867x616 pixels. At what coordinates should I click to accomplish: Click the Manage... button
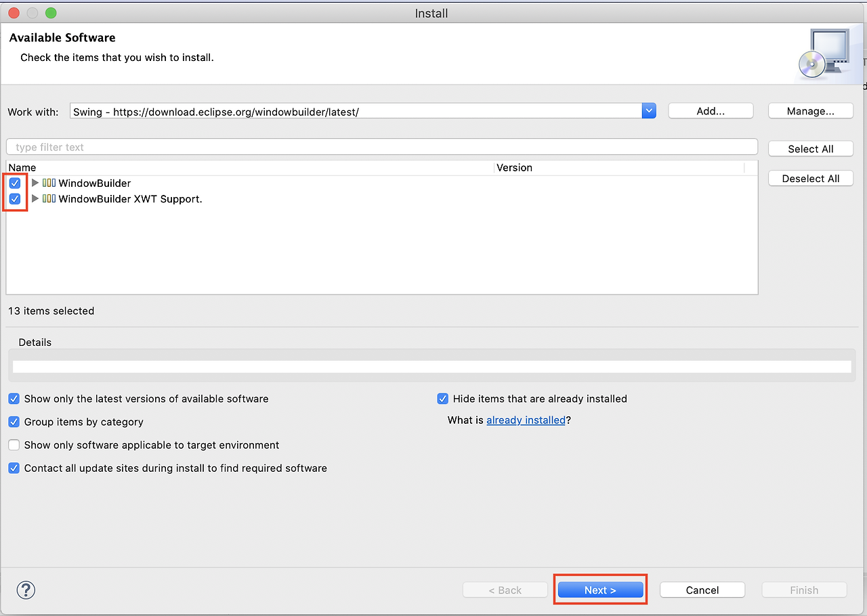[x=811, y=111]
